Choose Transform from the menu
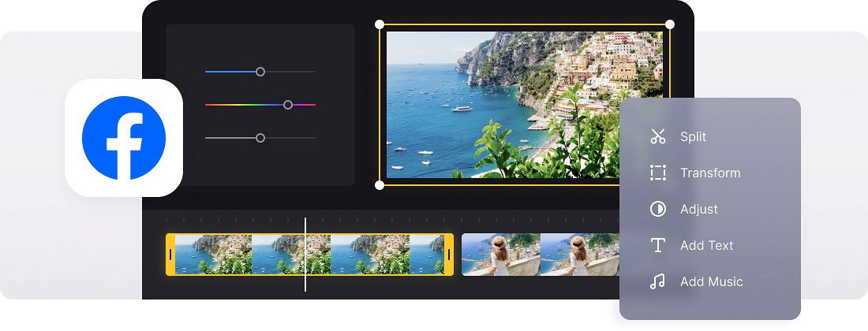 pyautogui.click(x=710, y=173)
